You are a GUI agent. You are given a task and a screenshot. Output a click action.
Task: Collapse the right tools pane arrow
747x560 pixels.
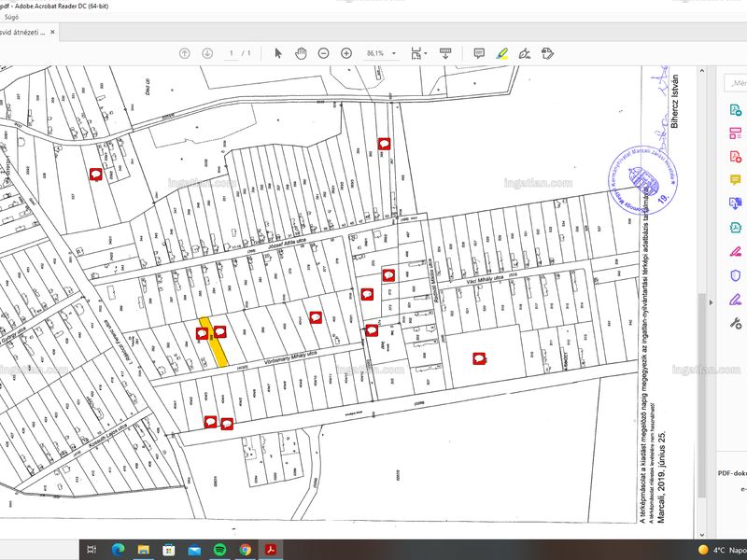pos(712,302)
